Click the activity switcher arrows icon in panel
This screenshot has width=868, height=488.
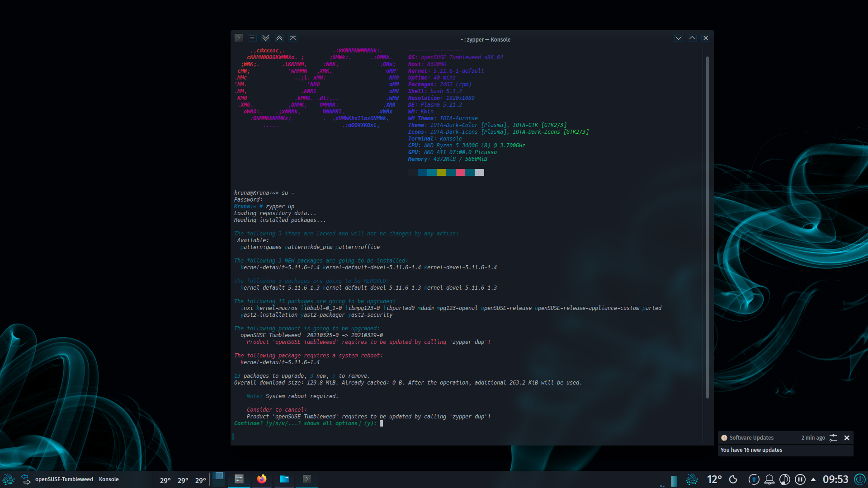[26, 479]
